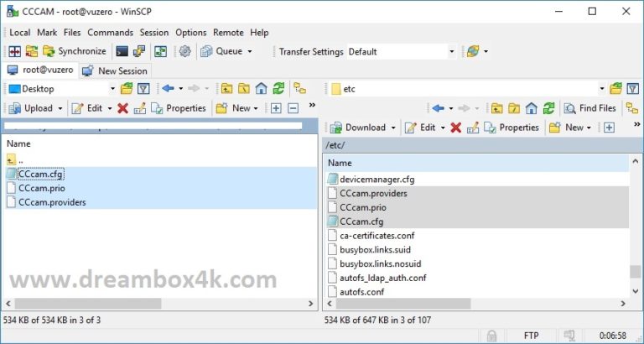Expand the Download dropdown arrow
The width and height of the screenshot is (644, 344).
pyautogui.click(x=393, y=128)
